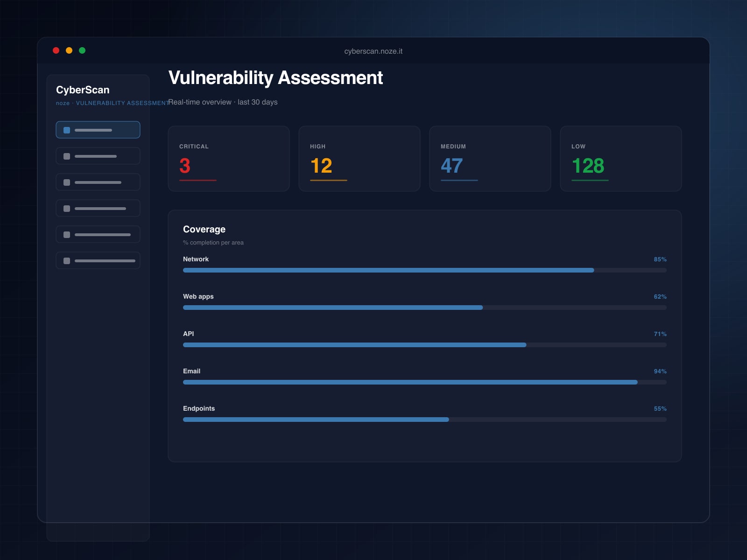This screenshot has height=560, width=747.
Task: Click the green window dot in title bar
Action: (82, 50)
